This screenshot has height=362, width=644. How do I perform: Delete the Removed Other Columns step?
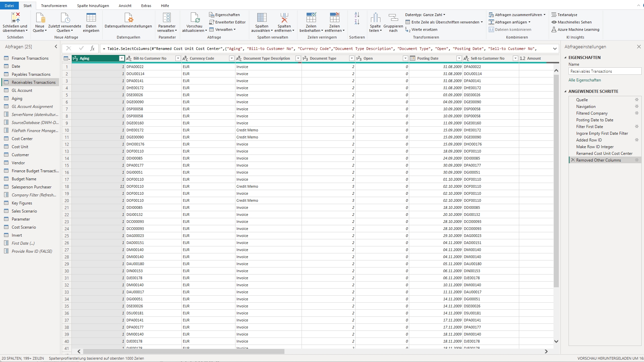point(573,160)
